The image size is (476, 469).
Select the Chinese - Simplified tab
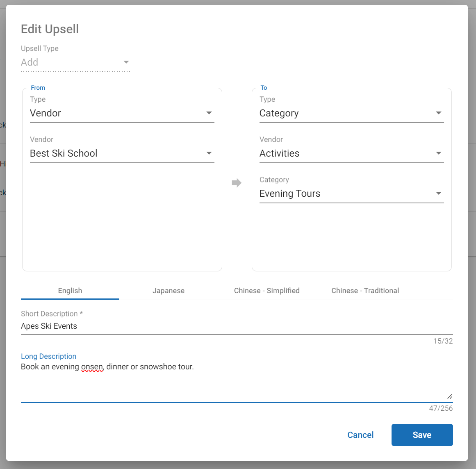267,291
